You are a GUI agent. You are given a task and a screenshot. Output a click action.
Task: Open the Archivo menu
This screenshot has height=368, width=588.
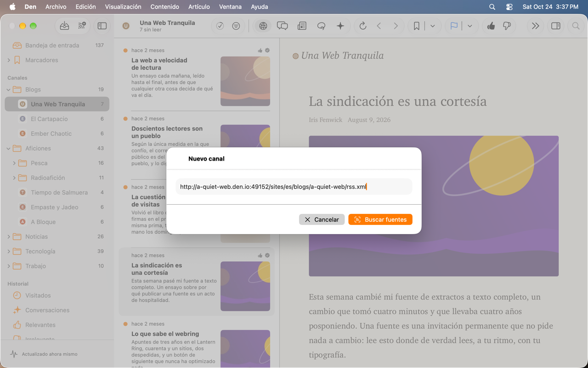(56, 7)
